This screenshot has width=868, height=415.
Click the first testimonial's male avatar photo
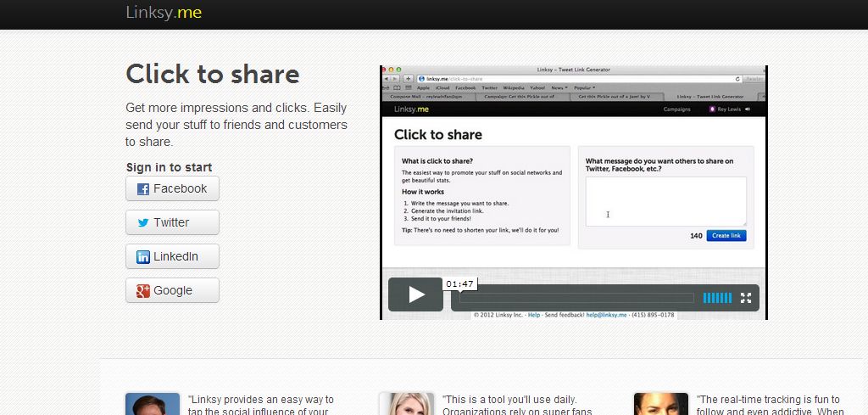click(153, 404)
